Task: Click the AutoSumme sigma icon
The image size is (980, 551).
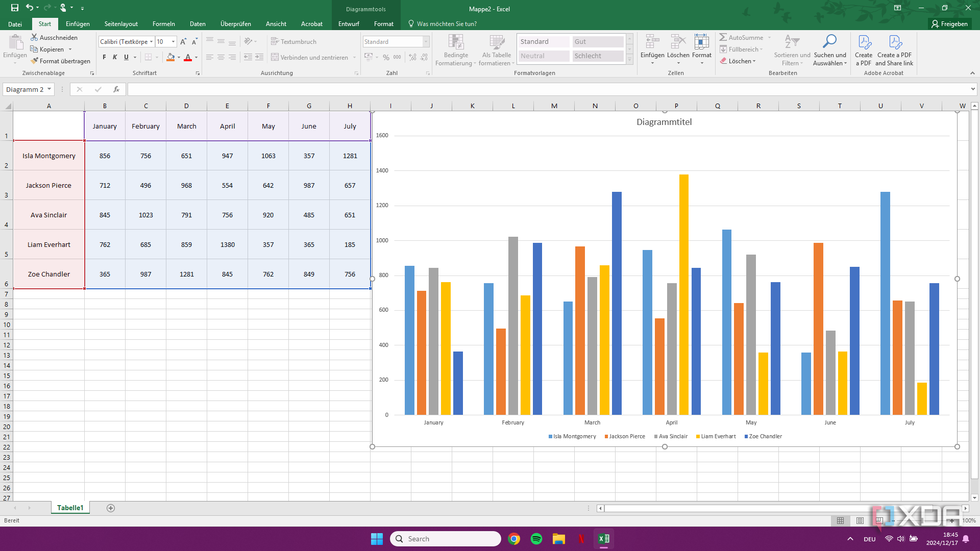Action: (x=723, y=37)
